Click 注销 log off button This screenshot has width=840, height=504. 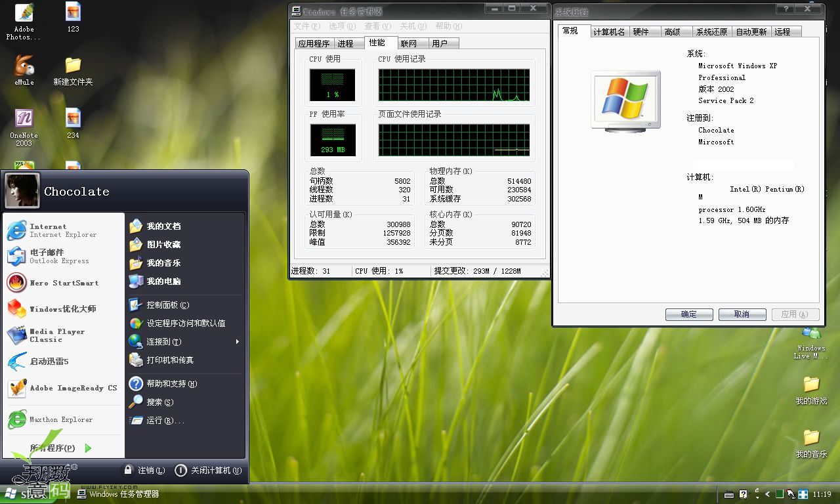(x=145, y=471)
